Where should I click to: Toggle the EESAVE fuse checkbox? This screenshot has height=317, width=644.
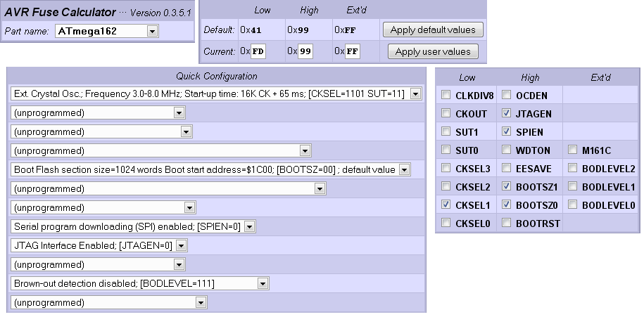pos(507,168)
